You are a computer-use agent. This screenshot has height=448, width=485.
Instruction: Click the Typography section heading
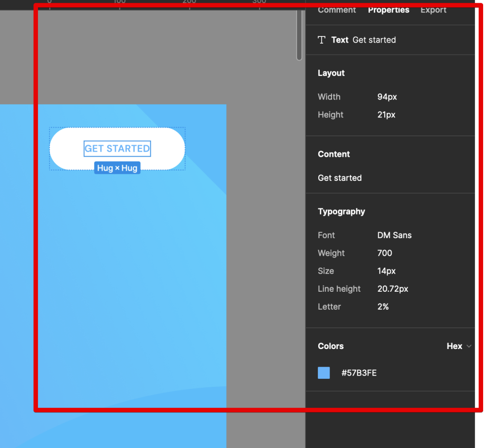pyautogui.click(x=341, y=212)
